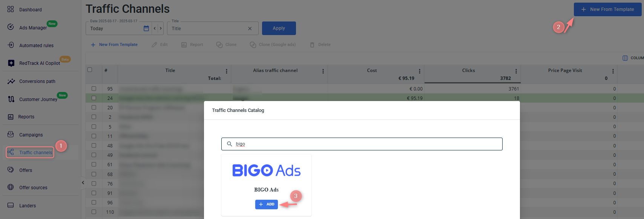The height and width of the screenshot is (219, 644).
Task: Open Ads Manager in sidebar
Action: point(33,28)
